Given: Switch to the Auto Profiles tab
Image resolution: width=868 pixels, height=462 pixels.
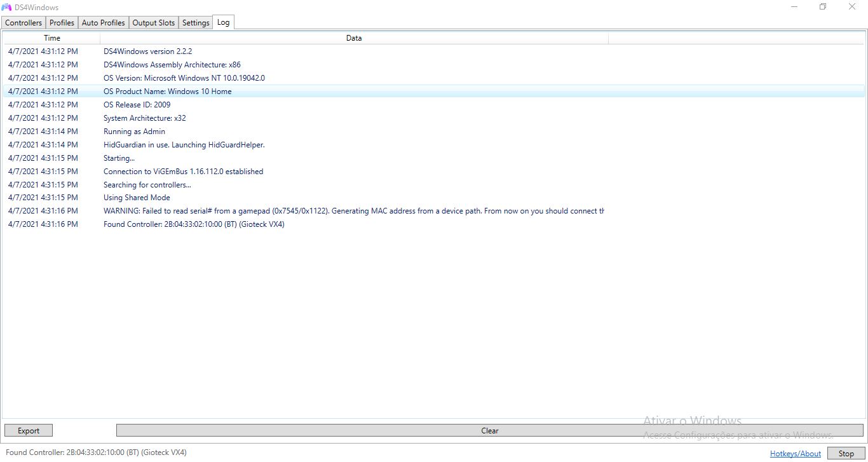Looking at the screenshot, I should pyautogui.click(x=103, y=22).
